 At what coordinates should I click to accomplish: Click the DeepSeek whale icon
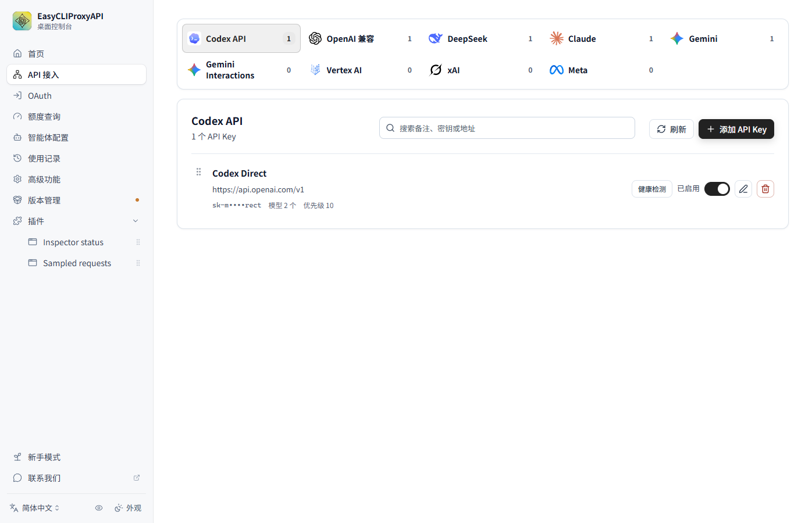436,38
